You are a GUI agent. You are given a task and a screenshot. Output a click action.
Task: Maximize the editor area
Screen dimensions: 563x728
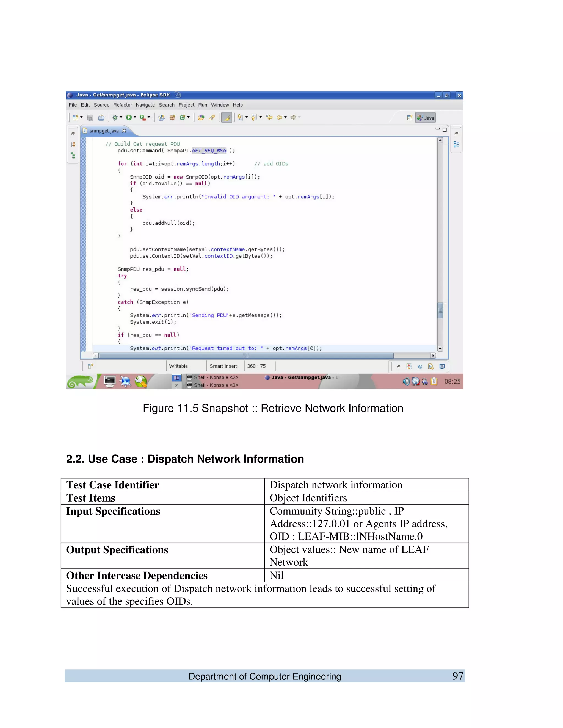(445, 130)
